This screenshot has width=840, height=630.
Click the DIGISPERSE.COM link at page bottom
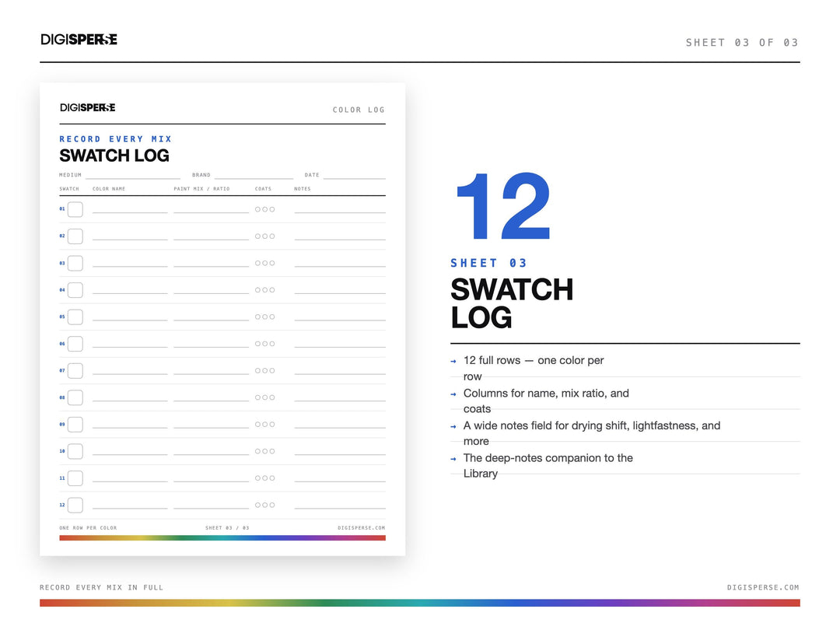[x=763, y=588]
